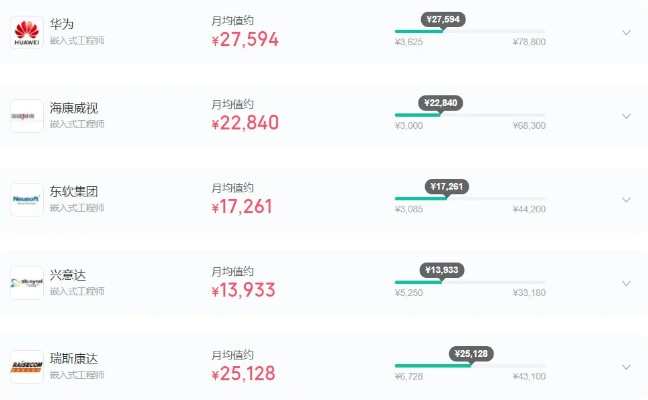Open the 兴意达 company name link

[68, 274]
